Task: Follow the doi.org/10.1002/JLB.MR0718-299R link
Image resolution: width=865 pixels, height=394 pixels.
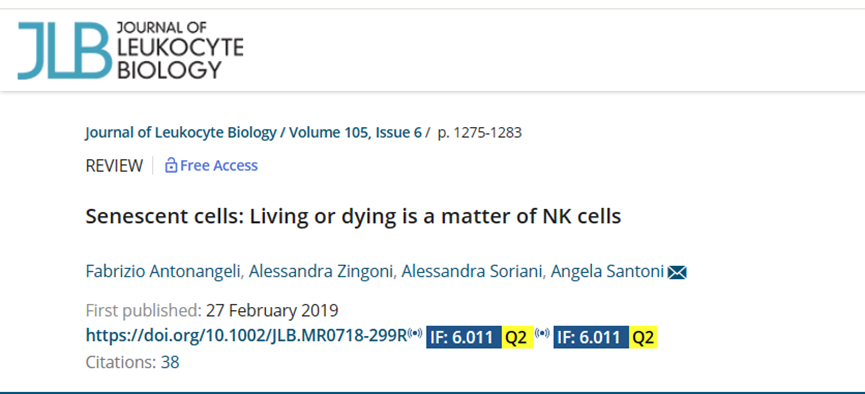Action: [x=246, y=336]
